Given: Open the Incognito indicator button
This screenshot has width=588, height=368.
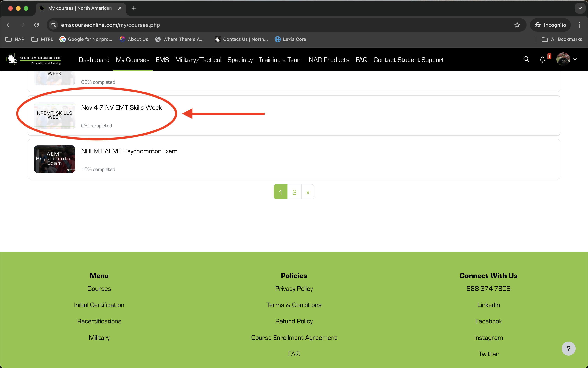Looking at the screenshot, I should pos(550,25).
